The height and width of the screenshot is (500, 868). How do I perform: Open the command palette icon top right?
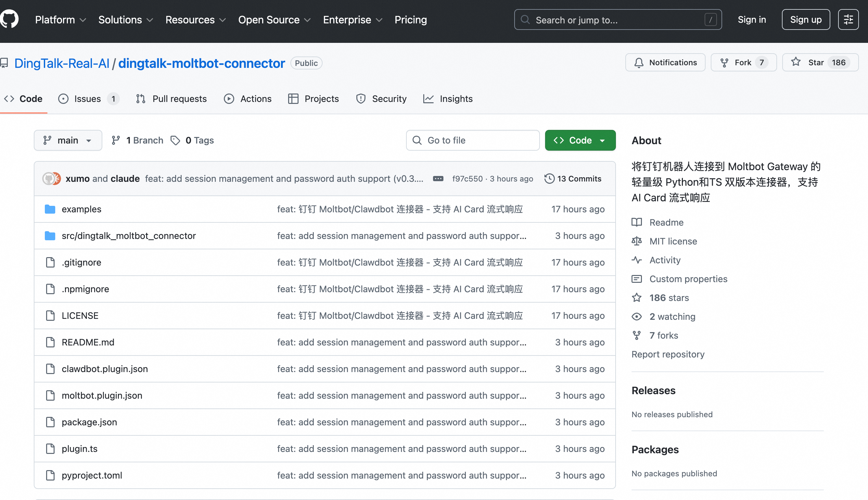pyautogui.click(x=848, y=19)
